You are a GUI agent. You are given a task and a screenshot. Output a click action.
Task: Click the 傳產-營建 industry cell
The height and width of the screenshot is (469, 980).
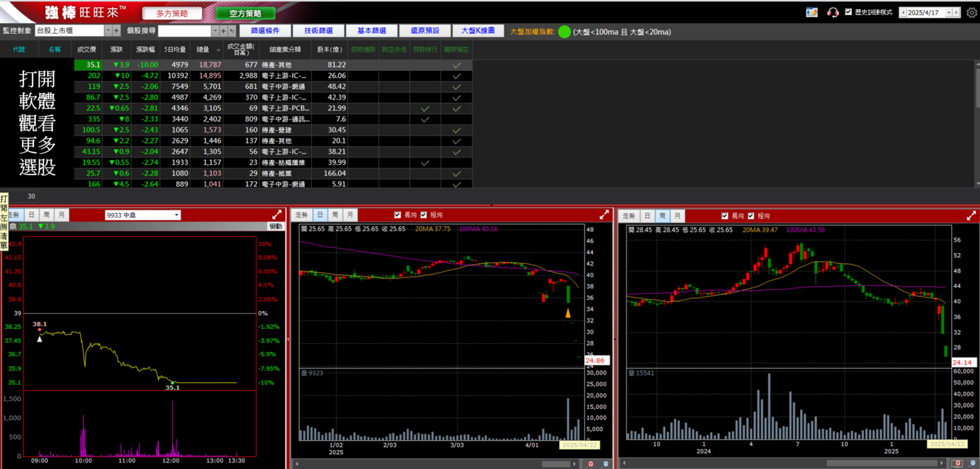285,130
